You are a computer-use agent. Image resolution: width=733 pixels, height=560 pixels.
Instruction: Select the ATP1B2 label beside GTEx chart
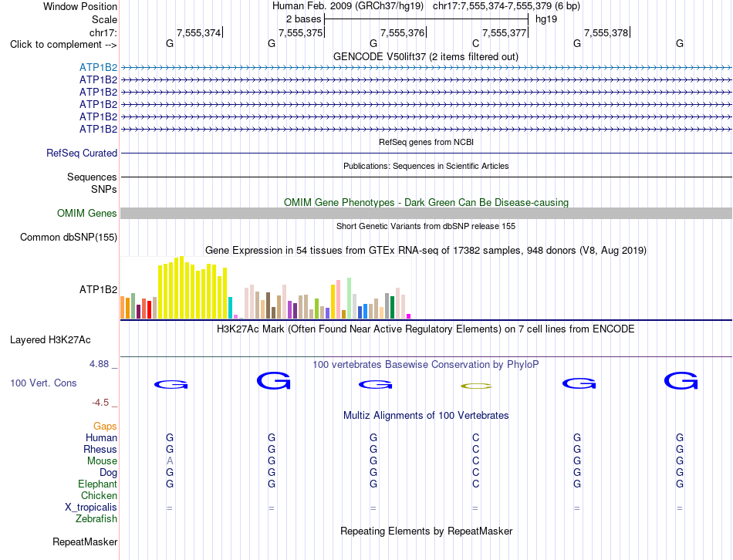pos(98,289)
